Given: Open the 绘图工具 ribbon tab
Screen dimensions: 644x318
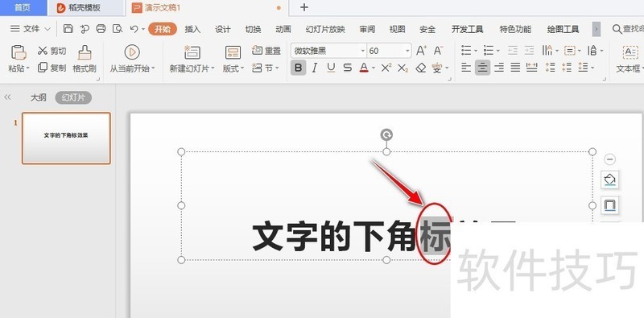Looking at the screenshot, I should 563,29.
